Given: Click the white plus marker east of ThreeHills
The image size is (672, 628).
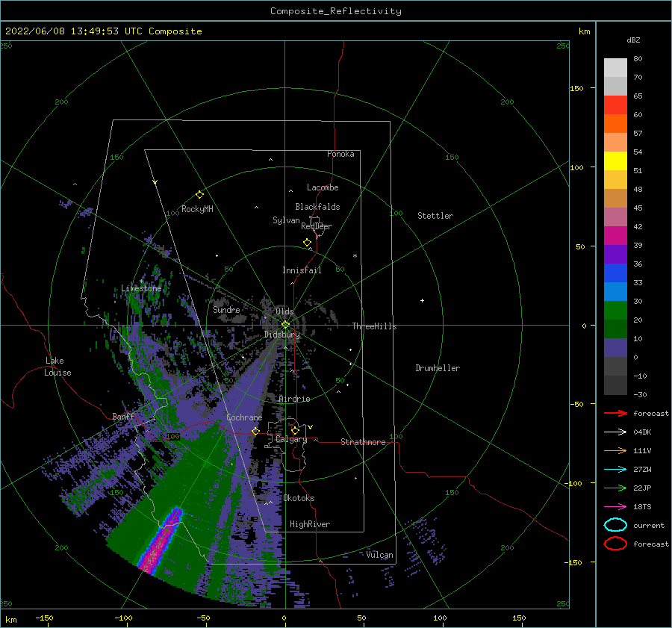Looking at the screenshot, I should click(x=422, y=300).
